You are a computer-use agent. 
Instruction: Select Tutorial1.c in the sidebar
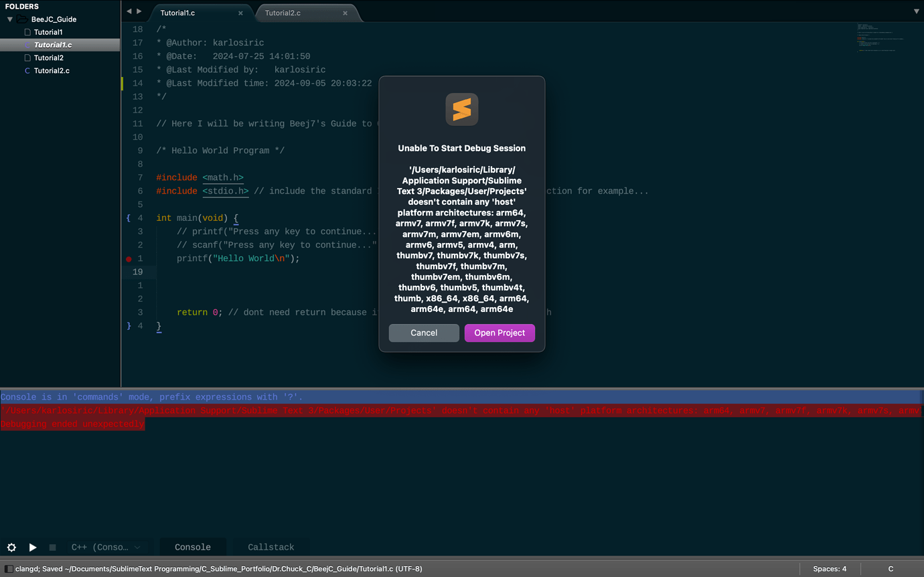(x=53, y=45)
